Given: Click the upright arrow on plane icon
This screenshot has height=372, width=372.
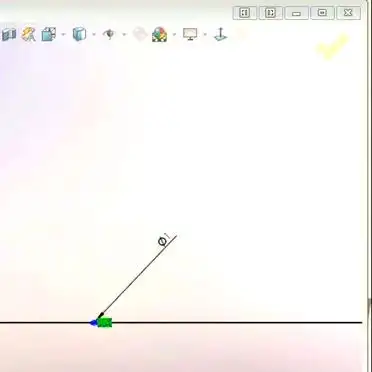Looking at the screenshot, I should click(220, 35).
